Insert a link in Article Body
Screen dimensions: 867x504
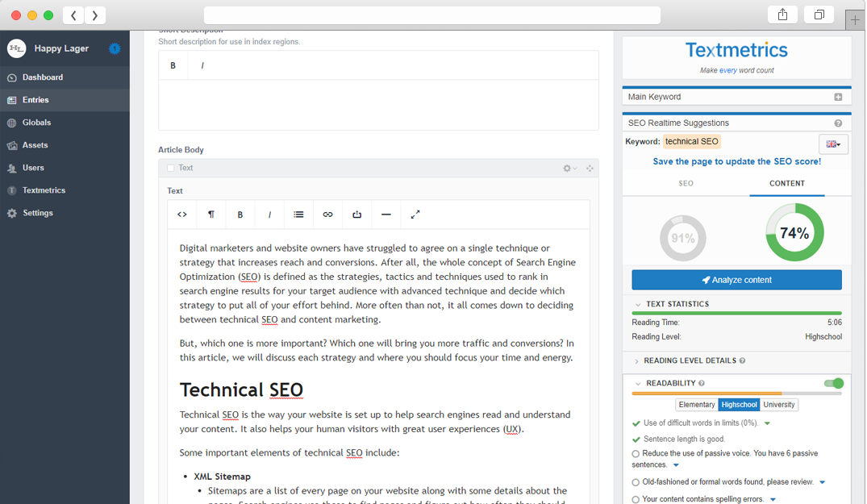328,215
